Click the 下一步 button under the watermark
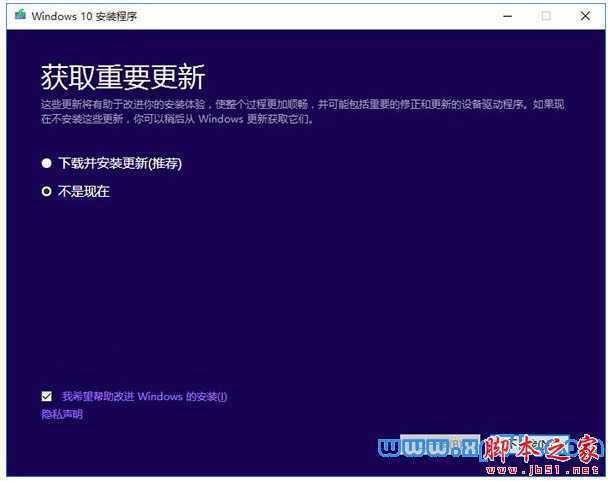 (x=528, y=444)
